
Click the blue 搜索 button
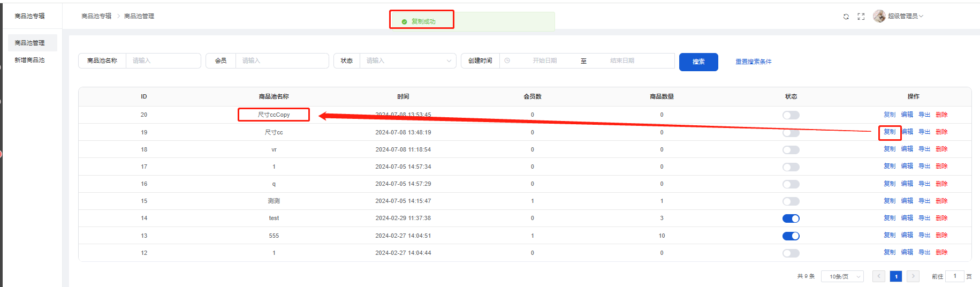point(698,62)
